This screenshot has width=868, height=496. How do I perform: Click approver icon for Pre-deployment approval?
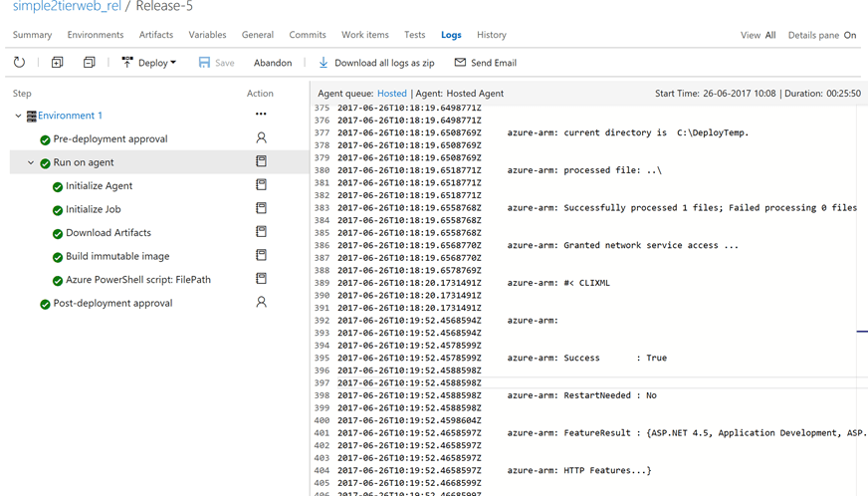point(261,138)
